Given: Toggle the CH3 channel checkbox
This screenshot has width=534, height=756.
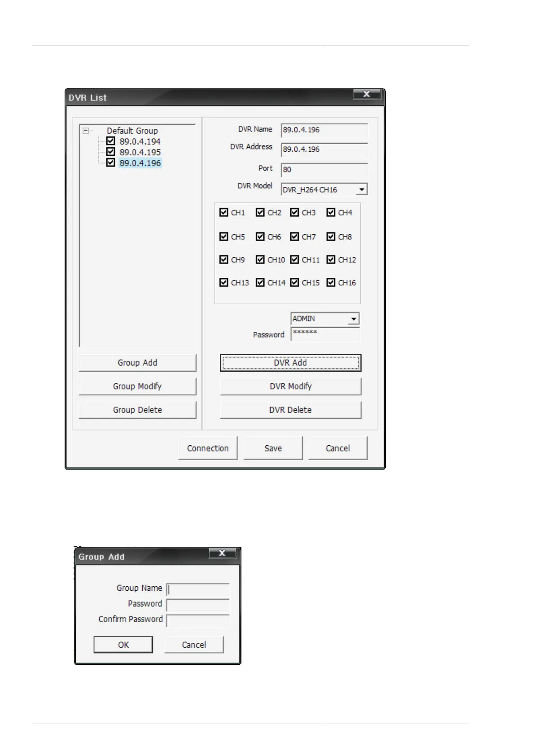Looking at the screenshot, I should 295,212.
